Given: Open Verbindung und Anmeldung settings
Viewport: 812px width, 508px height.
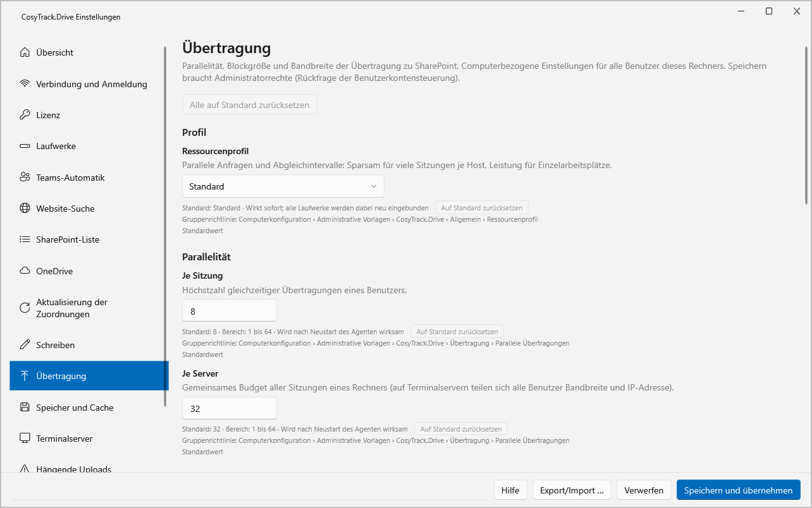Looking at the screenshot, I should click(89, 84).
